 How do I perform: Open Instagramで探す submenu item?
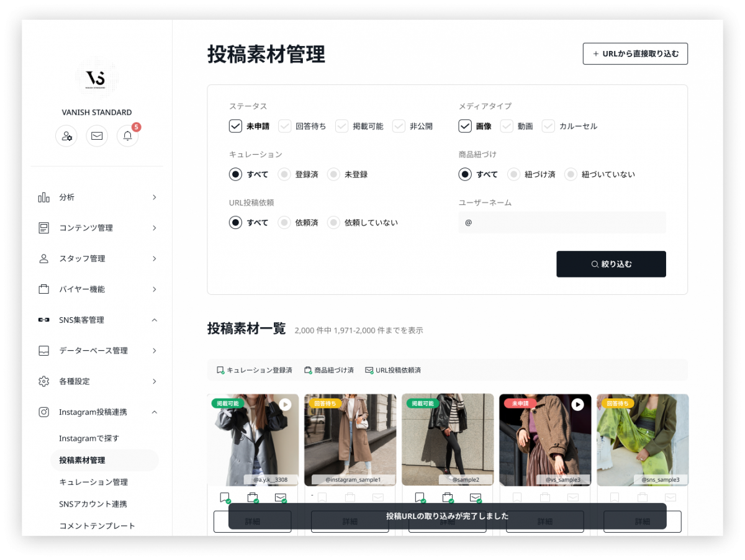(x=89, y=438)
